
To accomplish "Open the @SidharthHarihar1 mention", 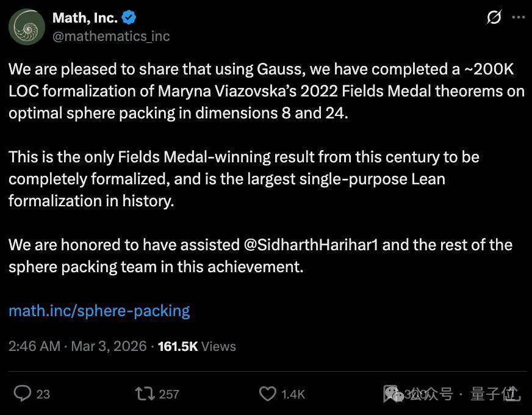I will (x=311, y=245).
